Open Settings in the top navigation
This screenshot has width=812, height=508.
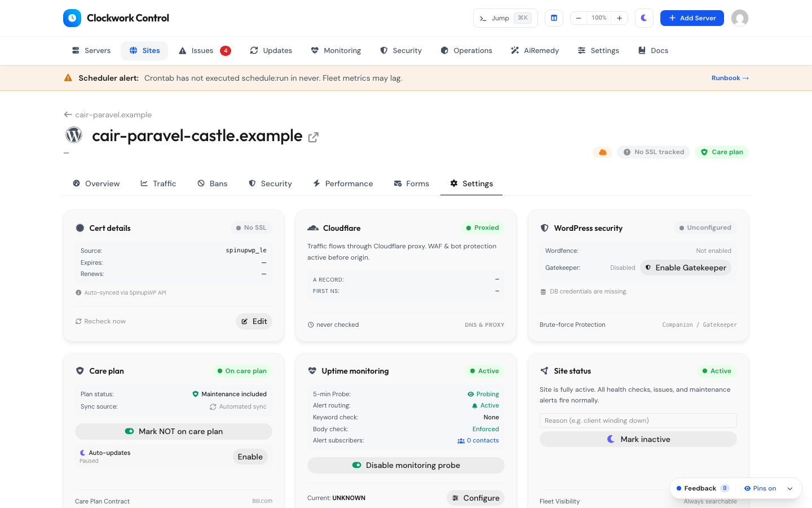pos(598,51)
